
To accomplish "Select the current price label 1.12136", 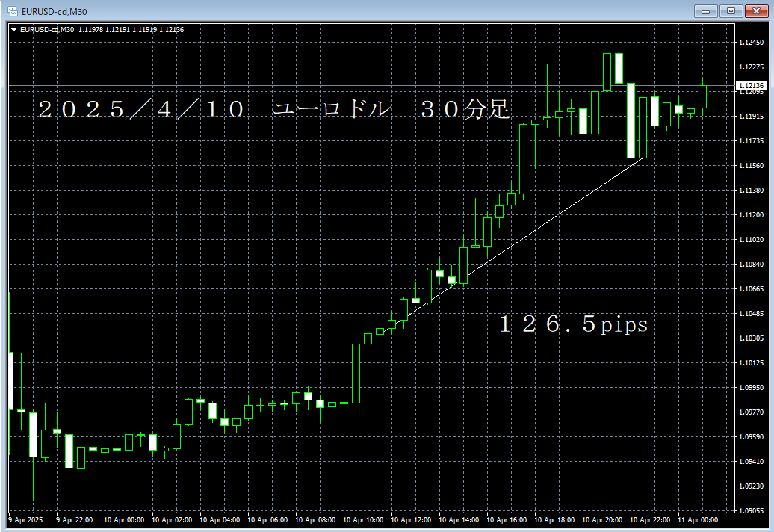I will (751, 85).
